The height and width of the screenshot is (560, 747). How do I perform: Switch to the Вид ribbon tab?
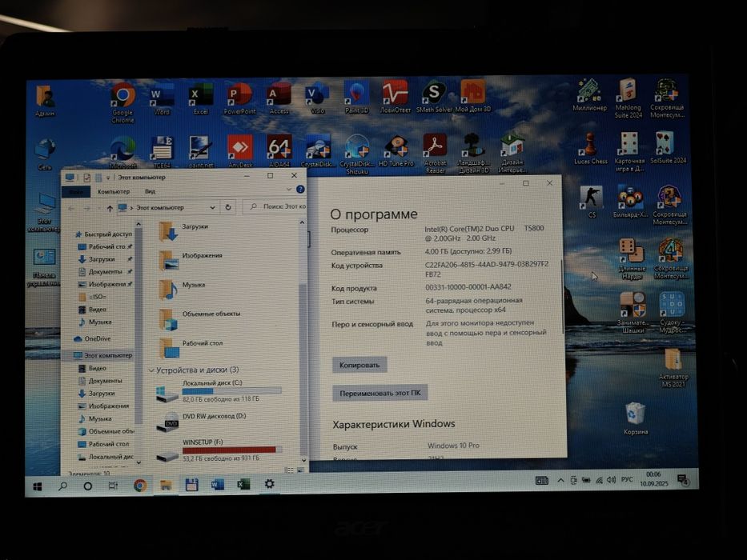pyautogui.click(x=150, y=191)
